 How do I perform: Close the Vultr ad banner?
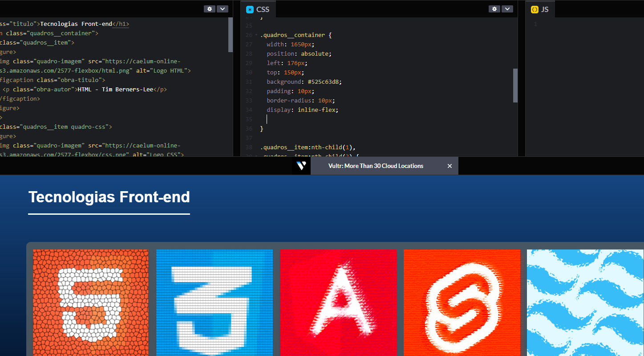(450, 166)
